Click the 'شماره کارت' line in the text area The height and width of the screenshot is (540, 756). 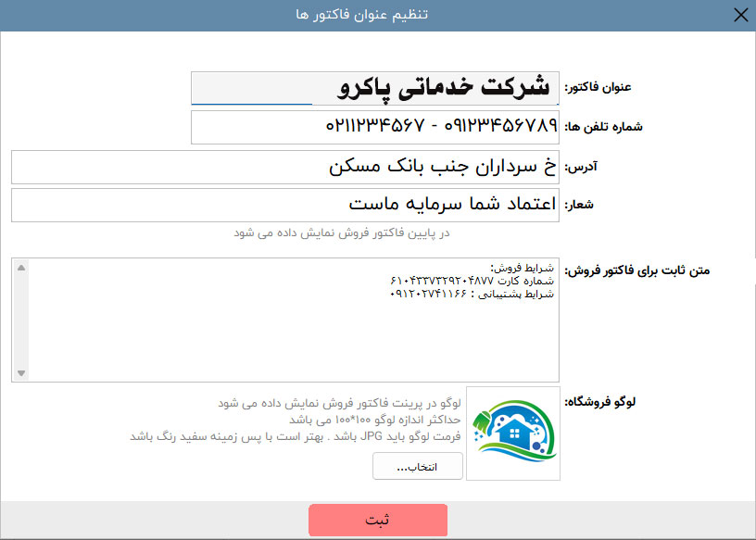click(472, 281)
